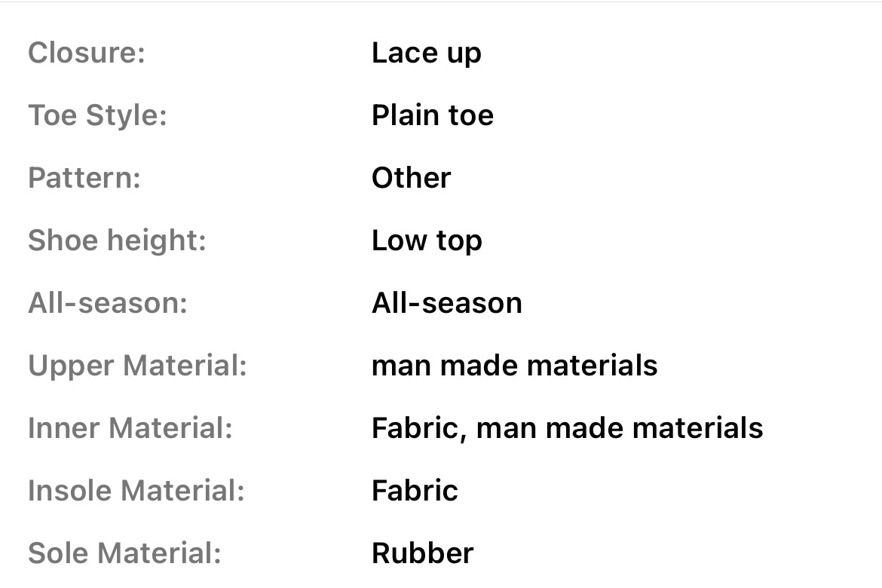Select the "Rubber" sole material value
882x588 pixels.
point(422,554)
